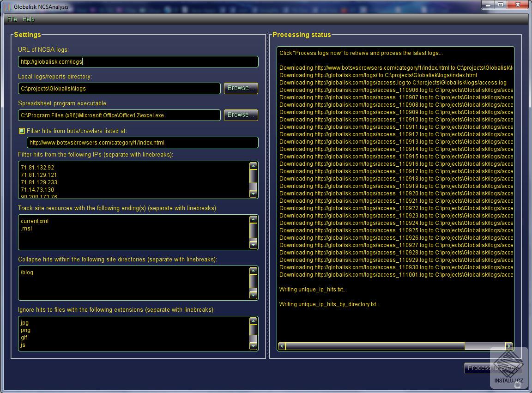This screenshot has height=393, width=532.
Task: Click the 'Writing unique_ip_hits.txt...' status line
Action: pos(313,290)
